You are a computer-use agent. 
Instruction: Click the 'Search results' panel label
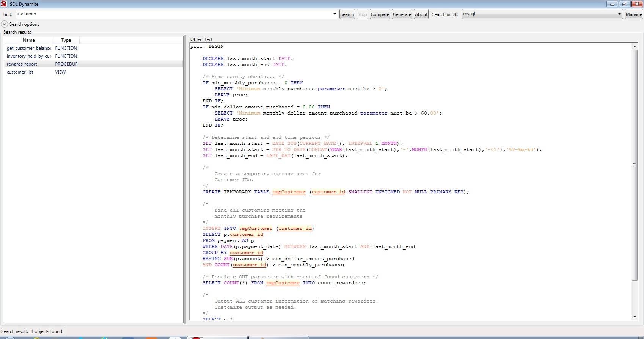[17, 32]
